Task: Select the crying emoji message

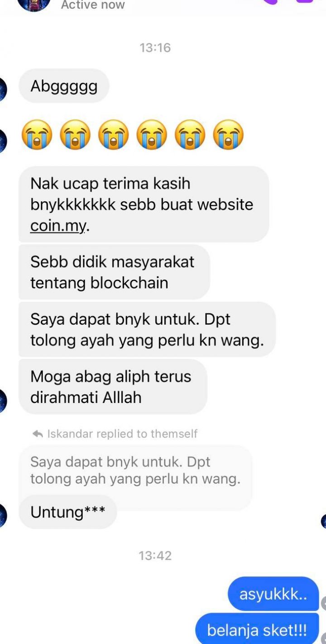Action: click(x=133, y=134)
